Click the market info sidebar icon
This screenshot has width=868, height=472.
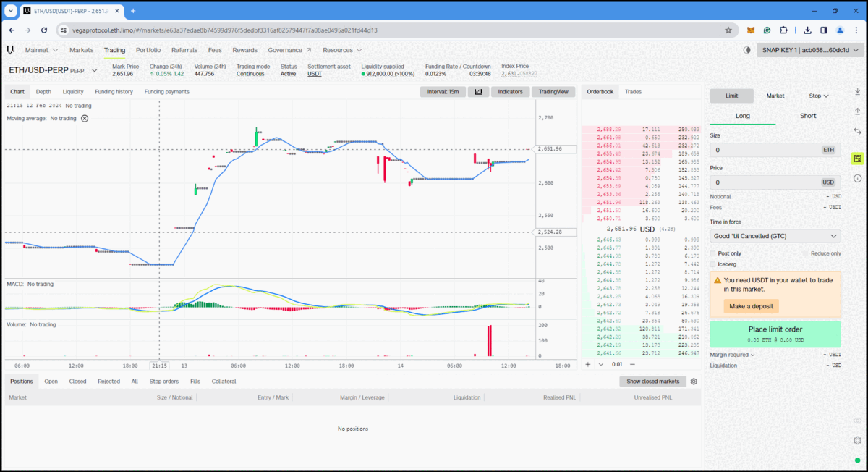click(x=857, y=178)
